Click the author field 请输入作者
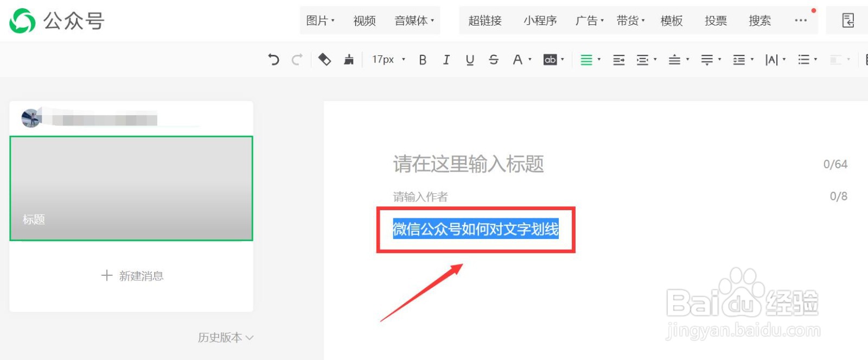Screen dimensions: 868x360 coord(420,197)
